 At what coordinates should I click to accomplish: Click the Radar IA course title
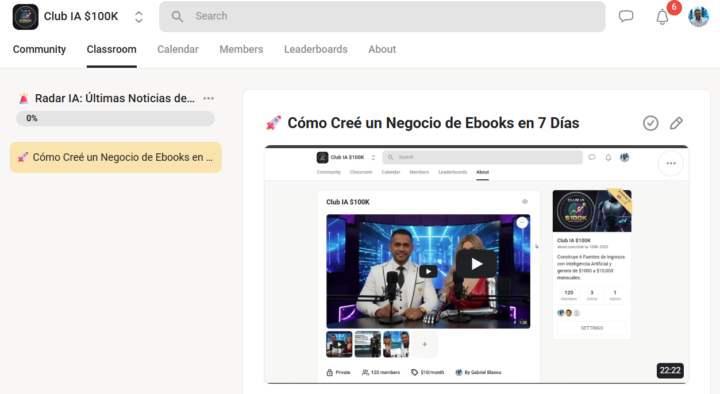click(x=115, y=98)
